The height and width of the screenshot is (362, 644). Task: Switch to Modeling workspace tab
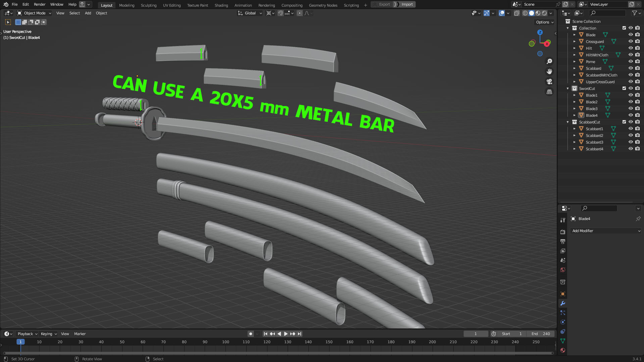[127, 5]
